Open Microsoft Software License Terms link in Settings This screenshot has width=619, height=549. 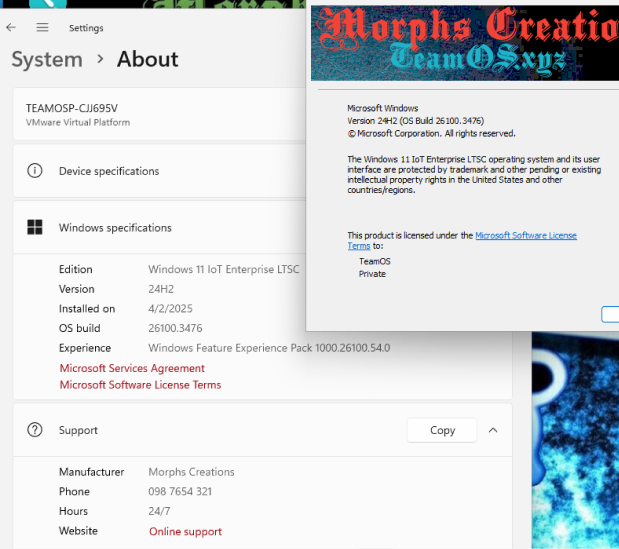140,385
